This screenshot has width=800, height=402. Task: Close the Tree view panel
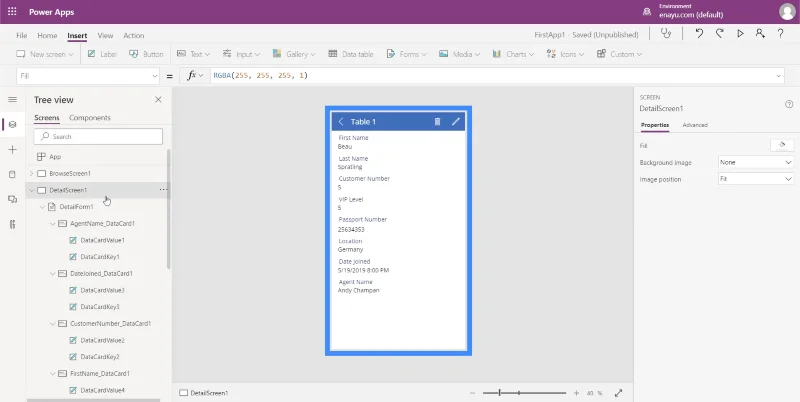(x=158, y=99)
